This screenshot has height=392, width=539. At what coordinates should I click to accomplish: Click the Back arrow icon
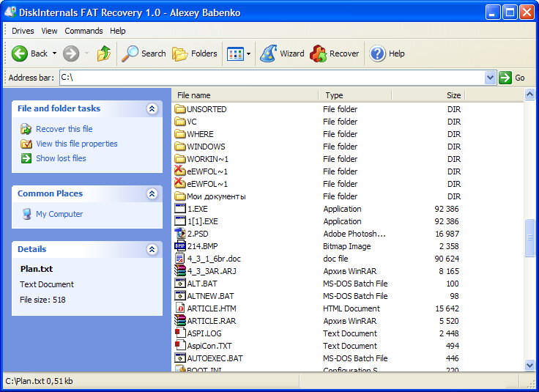click(x=20, y=53)
